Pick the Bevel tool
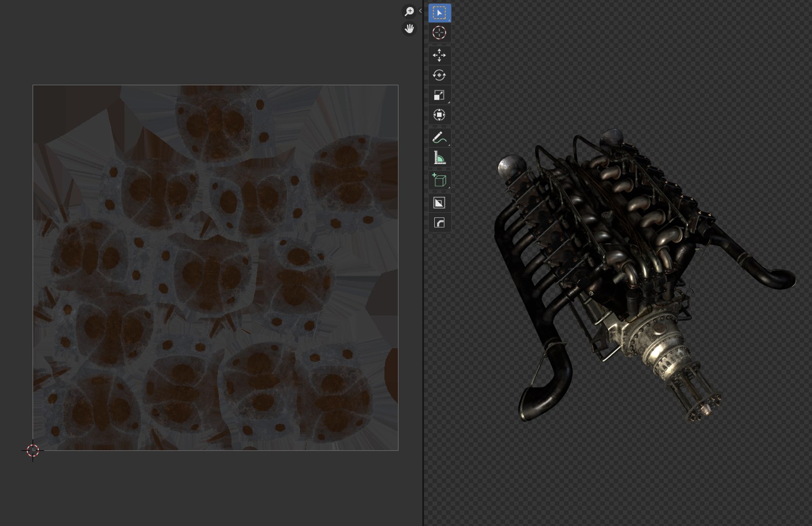 pyautogui.click(x=439, y=223)
